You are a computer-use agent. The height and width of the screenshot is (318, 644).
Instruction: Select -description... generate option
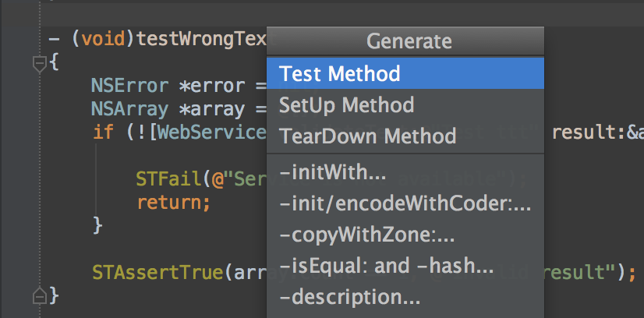pos(405,297)
